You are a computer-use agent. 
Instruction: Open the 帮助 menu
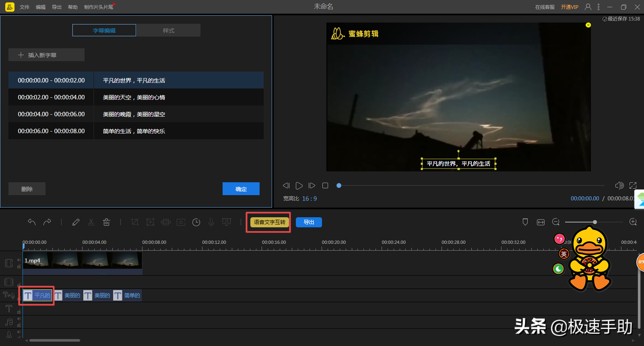(73, 7)
